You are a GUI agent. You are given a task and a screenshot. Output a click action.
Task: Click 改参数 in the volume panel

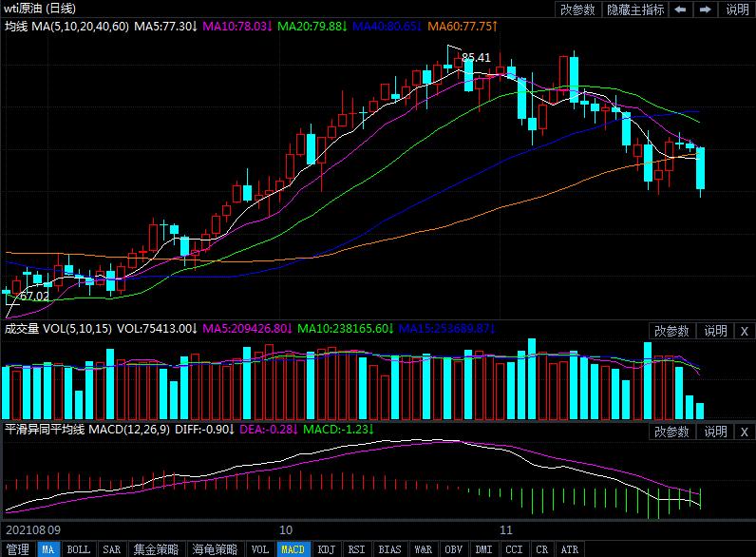pyautogui.click(x=672, y=331)
